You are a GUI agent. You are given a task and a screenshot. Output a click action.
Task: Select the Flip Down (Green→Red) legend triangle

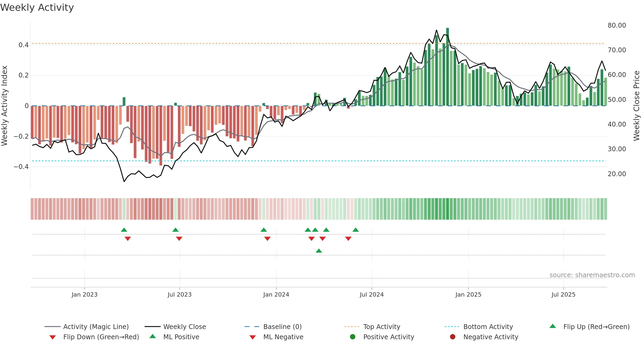tap(53, 337)
